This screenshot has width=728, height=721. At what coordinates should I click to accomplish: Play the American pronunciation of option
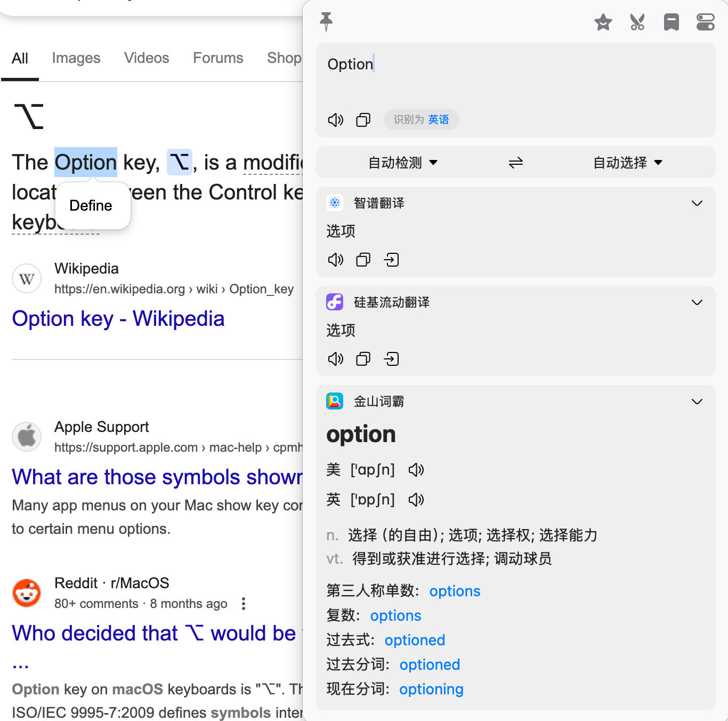point(416,470)
